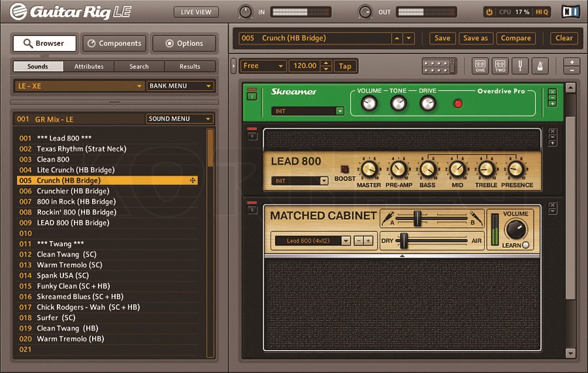Screen dimensions: 588x373
Task: Expand the Skreamer module with its plus
Action: pos(552,104)
